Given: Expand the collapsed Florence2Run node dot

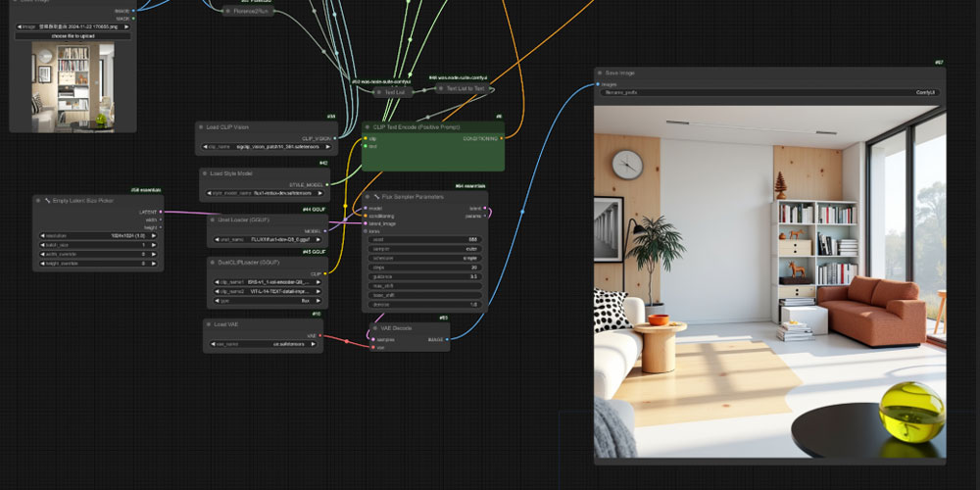Looking at the screenshot, I should pyautogui.click(x=228, y=11).
